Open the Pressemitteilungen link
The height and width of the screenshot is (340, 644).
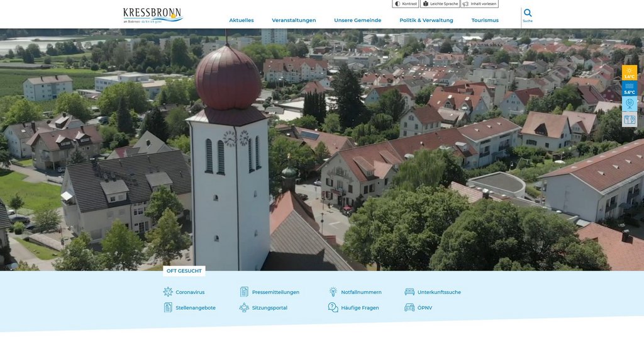275,292
